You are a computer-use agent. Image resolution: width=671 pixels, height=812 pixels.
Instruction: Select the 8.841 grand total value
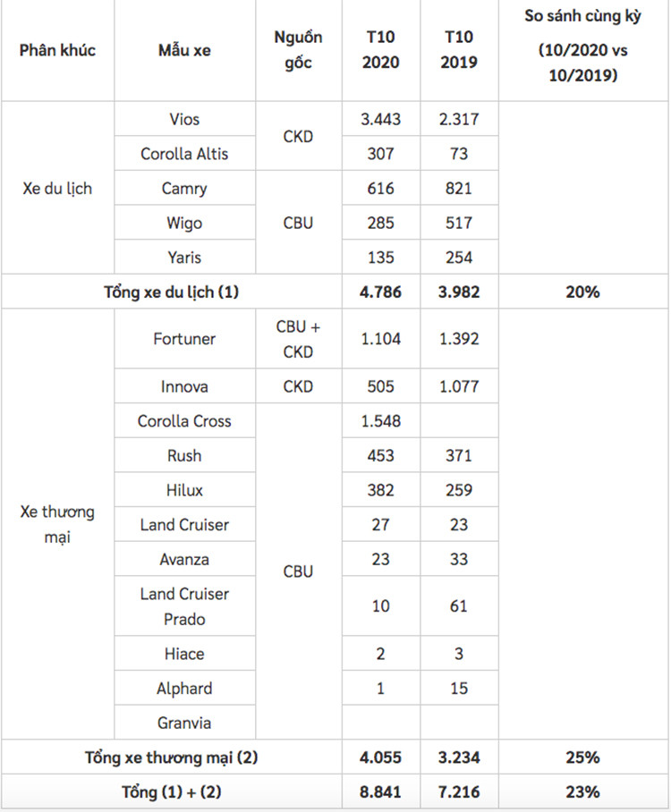(381, 792)
